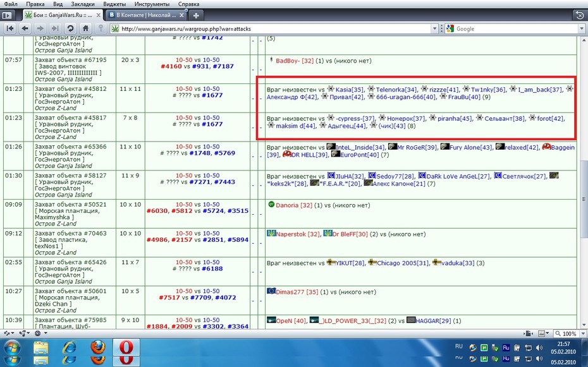Viewport: 588px width, 367px height.
Task: Open the closed tabs trash icon
Action: (579, 15)
